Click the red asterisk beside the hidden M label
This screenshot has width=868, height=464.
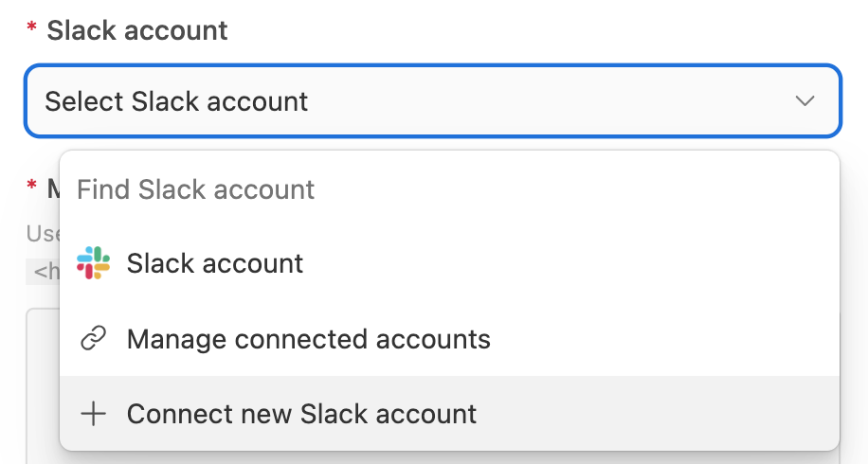31,185
